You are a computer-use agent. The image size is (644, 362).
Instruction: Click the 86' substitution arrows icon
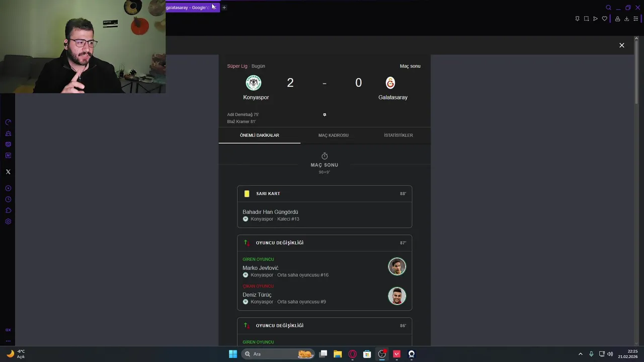pyautogui.click(x=247, y=326)
